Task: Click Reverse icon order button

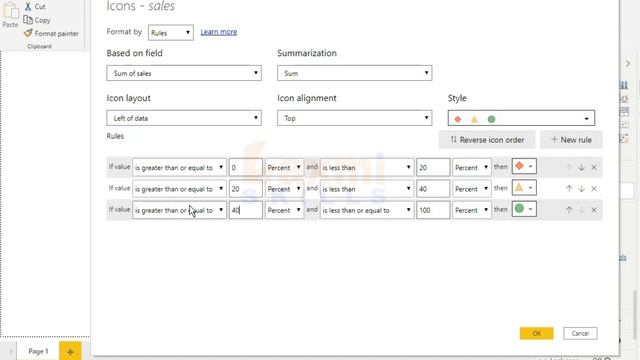Action: 487,140
